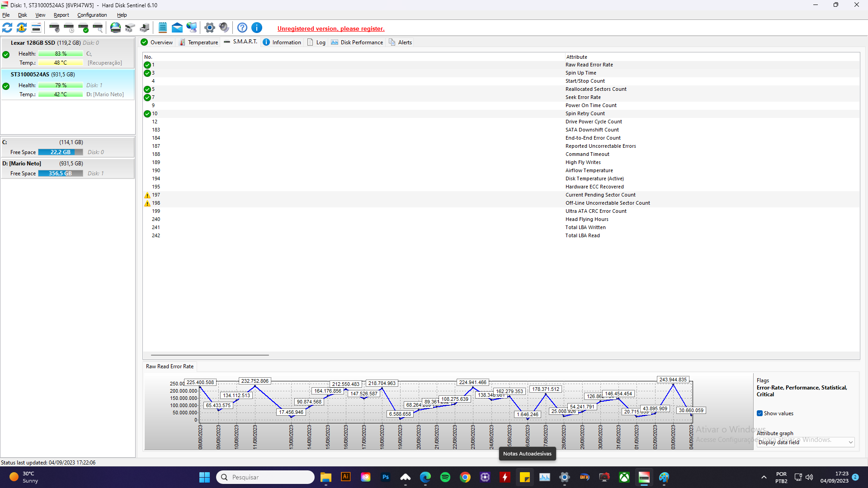
Task: Click D: free space bar 356,5 GB
Action: click(x=61, y=174)
